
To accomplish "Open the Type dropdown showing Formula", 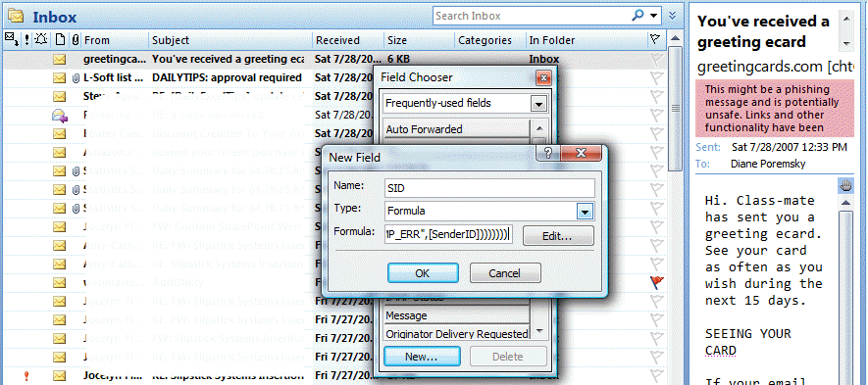I will click(x=586, y=211).
